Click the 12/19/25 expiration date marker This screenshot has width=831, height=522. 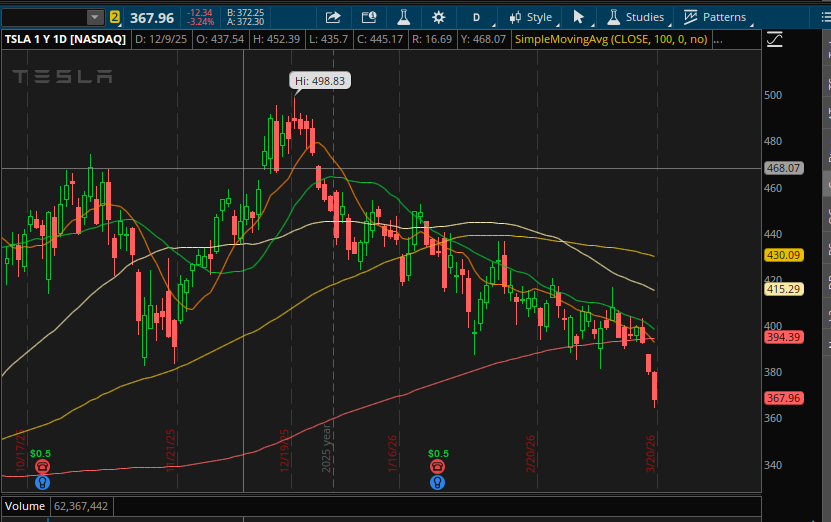(285, 450)
